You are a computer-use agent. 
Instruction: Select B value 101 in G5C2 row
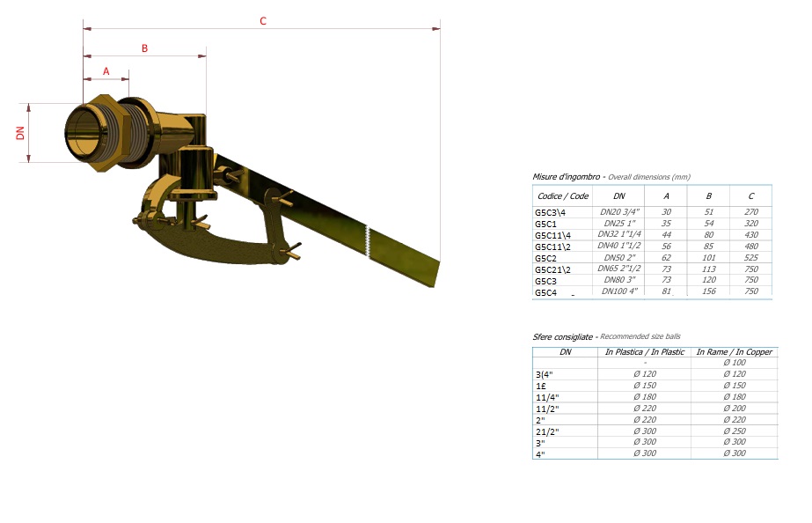point(708,258)
